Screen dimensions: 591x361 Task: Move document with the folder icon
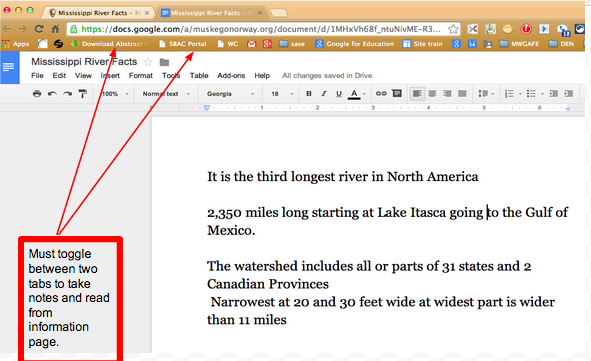(x=164, y=62)
